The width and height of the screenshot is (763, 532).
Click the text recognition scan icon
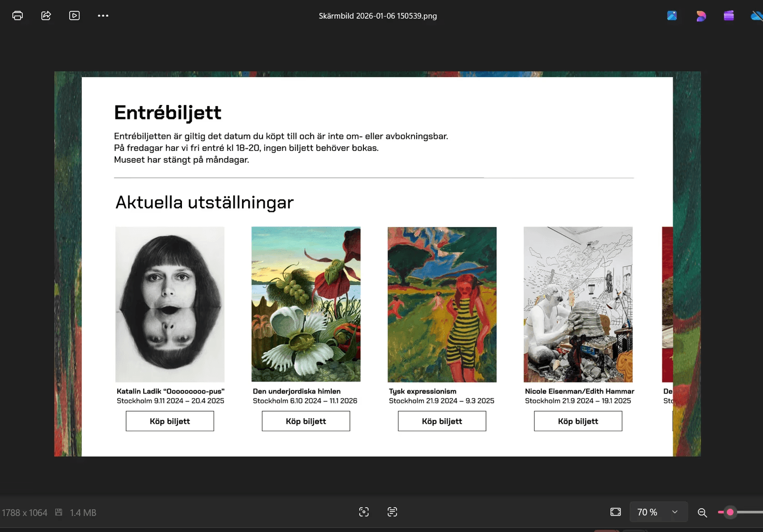point(392,512)
